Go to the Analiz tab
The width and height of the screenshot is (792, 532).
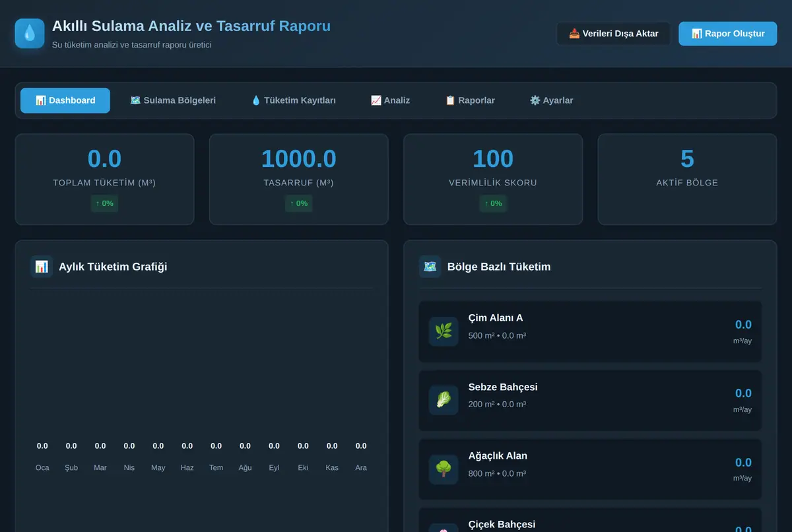[390, 100]
